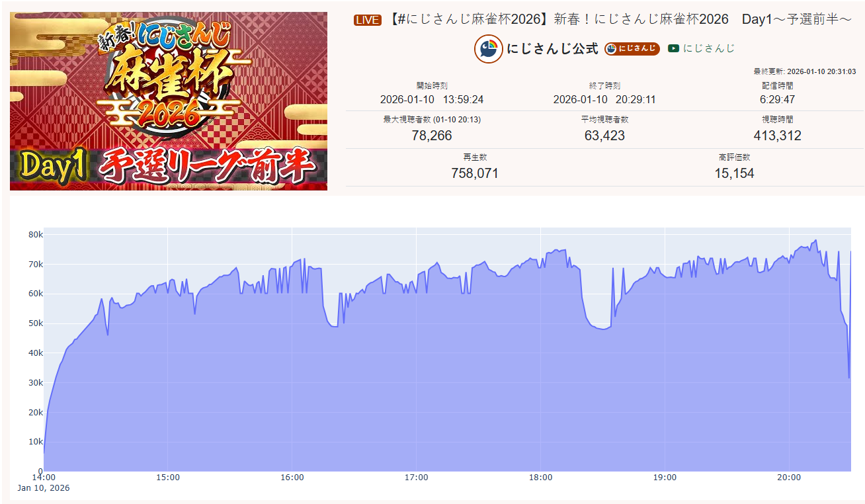Image resolution: width=865 pixels, height=504 pixels.
Task: Click the sharp final dip near 30k
Action: point(849,378)
